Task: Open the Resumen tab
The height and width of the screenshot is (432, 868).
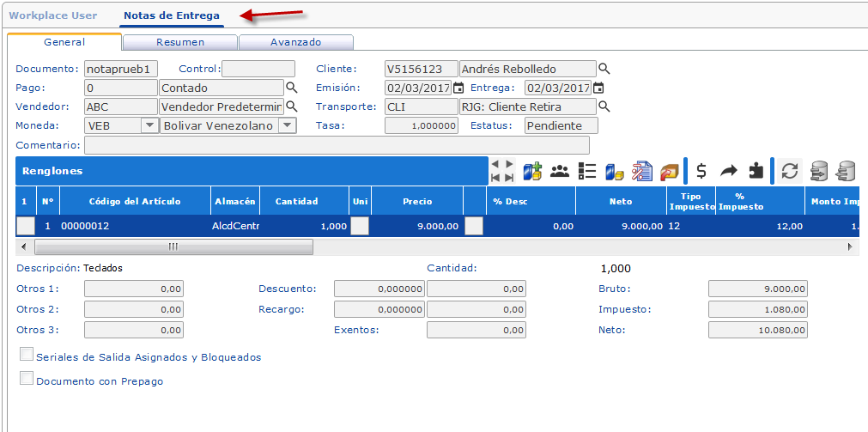Action: 180,42
